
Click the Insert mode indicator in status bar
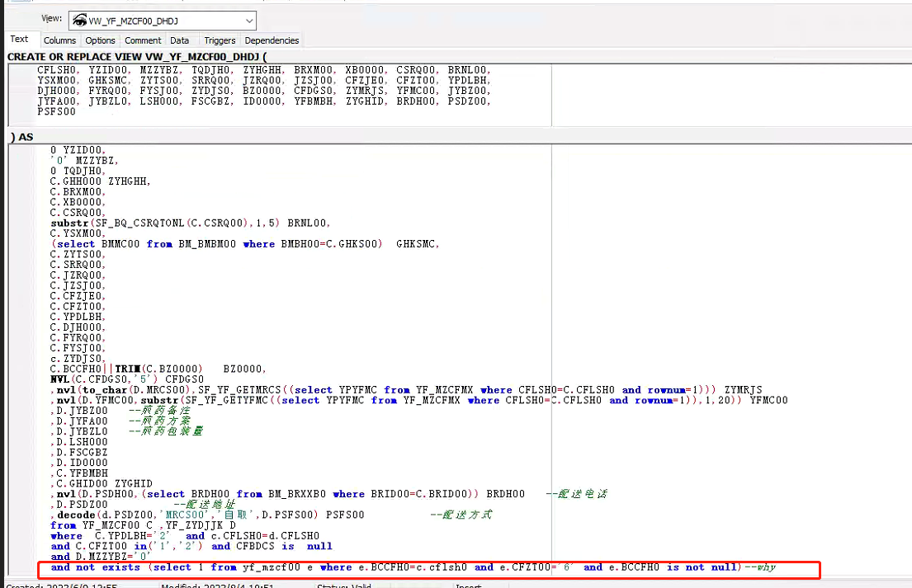pos(469,586)
